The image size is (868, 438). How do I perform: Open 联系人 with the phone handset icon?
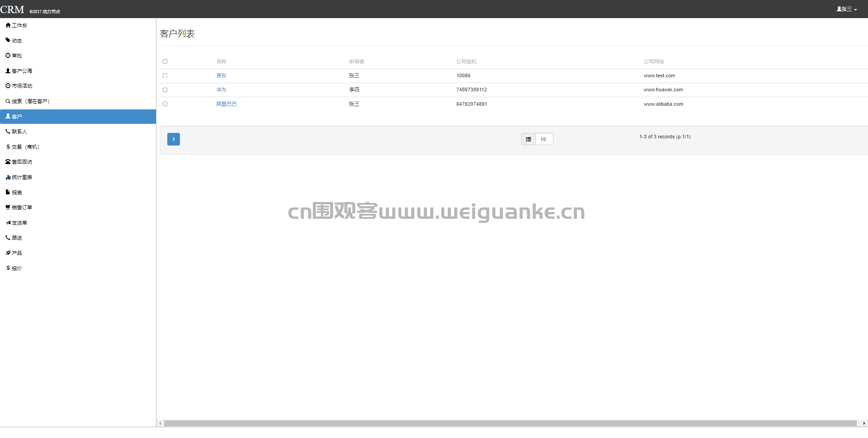point(16,132)
